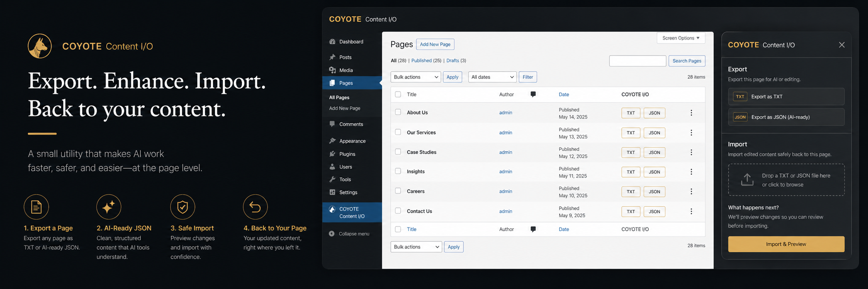Viewport: 868px width, 289px height.
Task: Click the AI-Ready JSON sparkle icon
Action: pyautogui.click(x=109, y=207)
